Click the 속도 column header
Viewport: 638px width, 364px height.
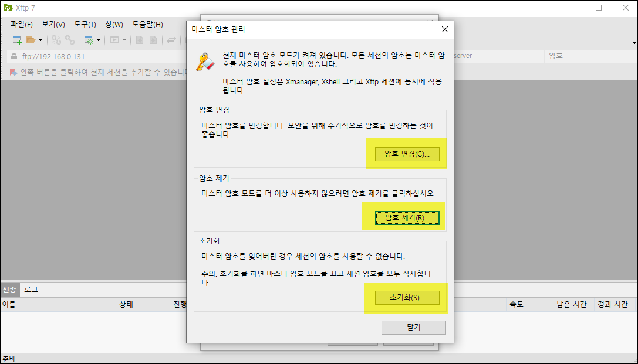[x=529, y=304]
